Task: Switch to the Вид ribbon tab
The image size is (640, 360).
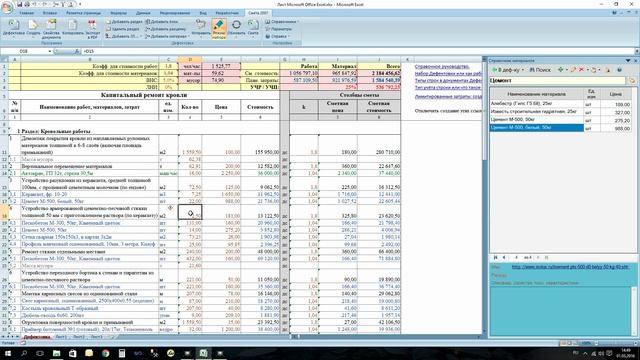Action: pyautogui.click(x=203, y=13)
